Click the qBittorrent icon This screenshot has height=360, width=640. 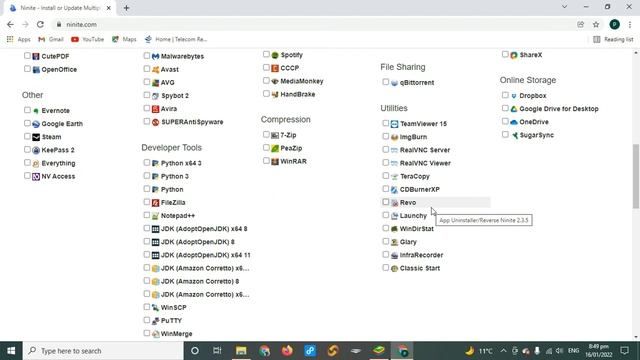394,83
